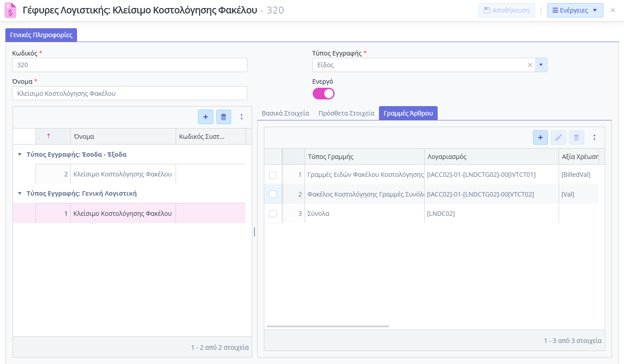The width and height of the screenshot is (624, 364).
Task: Open the Πρόσθετα Στοιχεία tab
Action: click(x=346, y=113)
